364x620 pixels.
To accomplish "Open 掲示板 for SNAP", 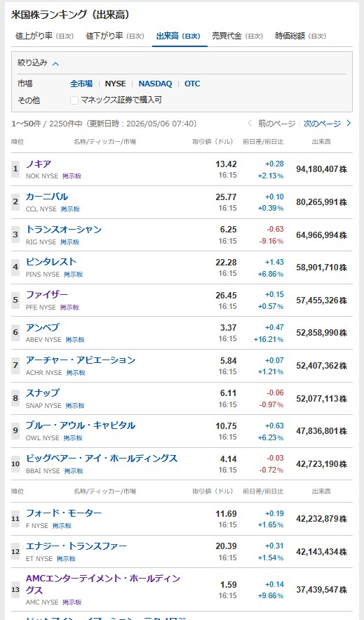I will click(75, 406).
